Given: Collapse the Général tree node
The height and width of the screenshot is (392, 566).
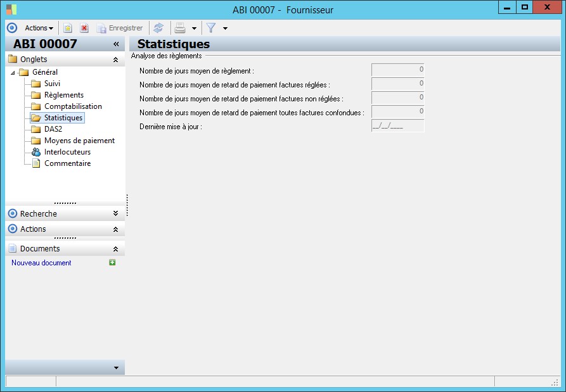Looking at the screenshot, I should point(13,72).
